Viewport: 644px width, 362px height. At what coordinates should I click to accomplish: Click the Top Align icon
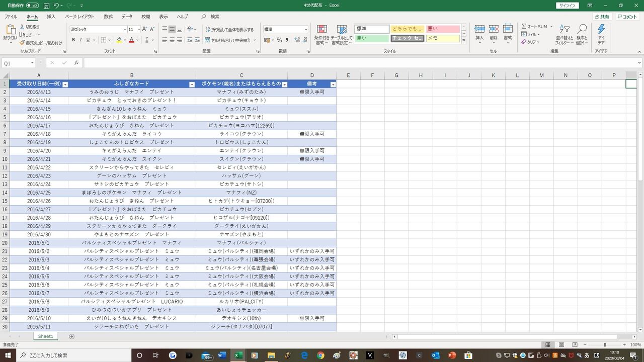click(x=165, y=29)
